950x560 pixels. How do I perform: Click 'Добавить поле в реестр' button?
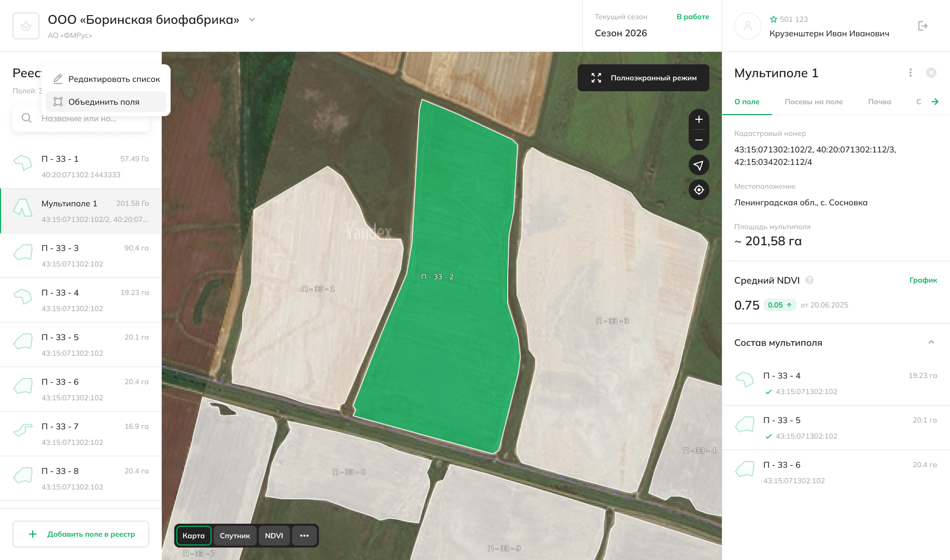point(81,534)
